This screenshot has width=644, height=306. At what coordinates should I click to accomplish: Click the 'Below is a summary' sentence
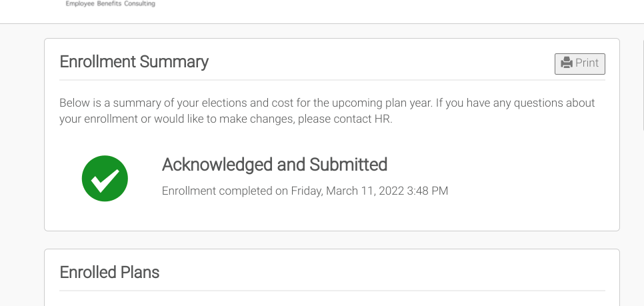[200, 103]
